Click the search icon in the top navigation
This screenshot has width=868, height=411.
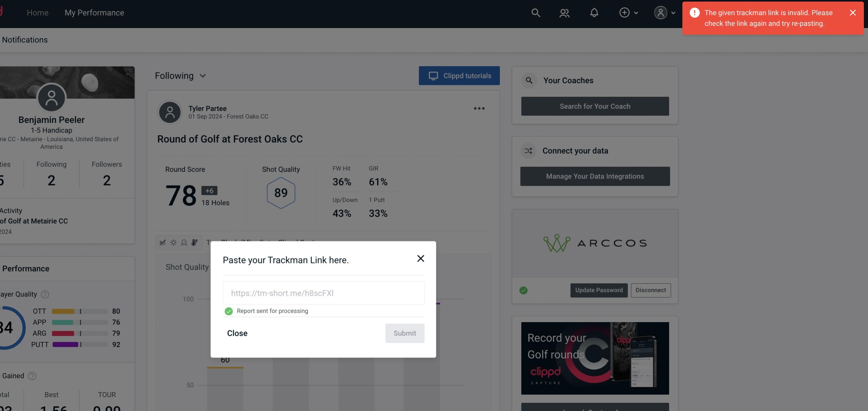[535, 12]
